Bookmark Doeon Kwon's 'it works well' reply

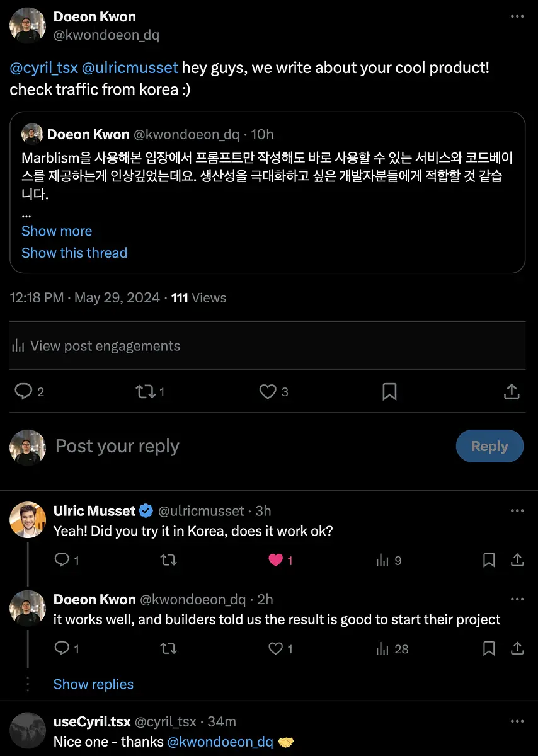(x=489, y=648)
